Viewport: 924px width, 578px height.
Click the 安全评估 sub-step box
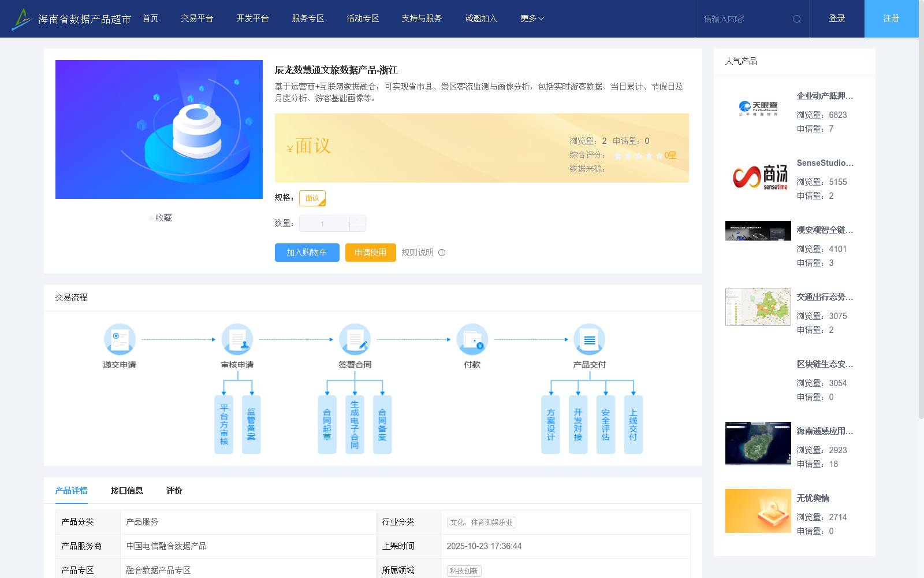click(606, 425)
